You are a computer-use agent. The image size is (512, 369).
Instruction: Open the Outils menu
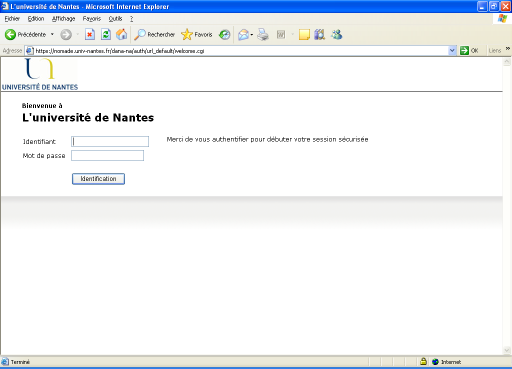point(115,19)
